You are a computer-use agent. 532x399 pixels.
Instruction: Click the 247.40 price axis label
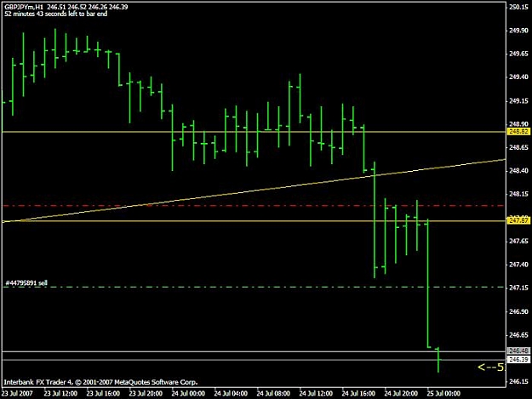pyautogui.click(x=519, y=265)
